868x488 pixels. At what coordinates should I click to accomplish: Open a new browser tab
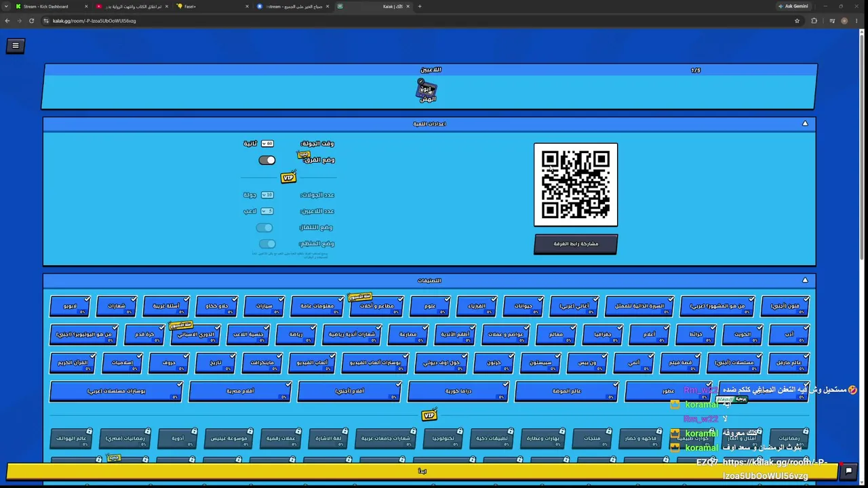click(420, 7)
